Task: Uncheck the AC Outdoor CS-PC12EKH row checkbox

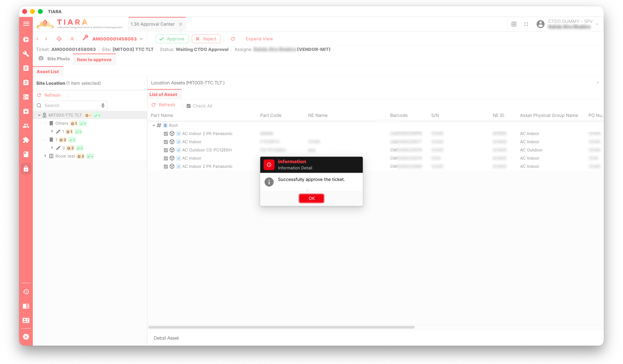Action: 166,150
